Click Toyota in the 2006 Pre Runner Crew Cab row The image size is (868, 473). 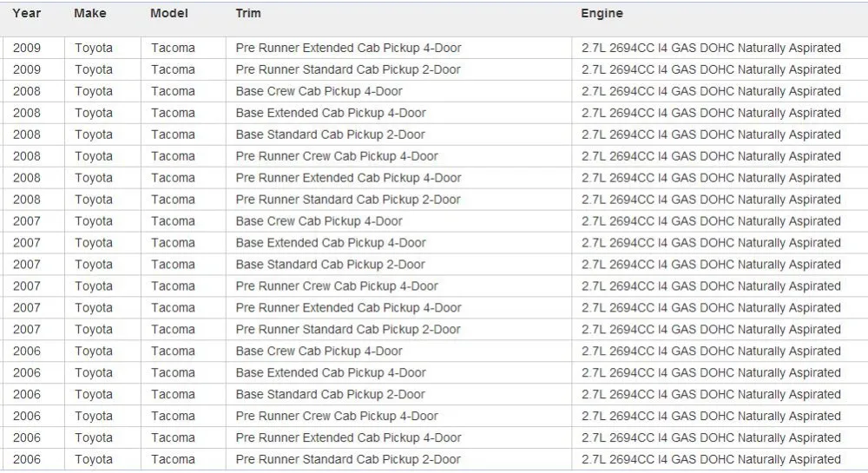coord(94,416)
